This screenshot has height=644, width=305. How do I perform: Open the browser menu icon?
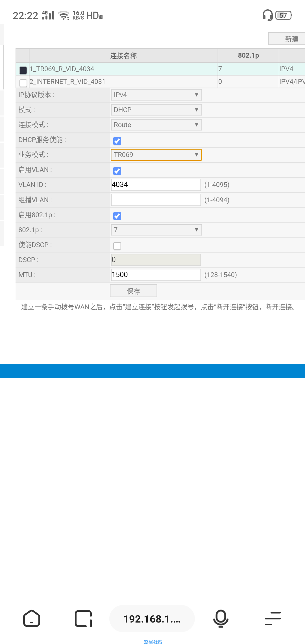click(273, 619)
